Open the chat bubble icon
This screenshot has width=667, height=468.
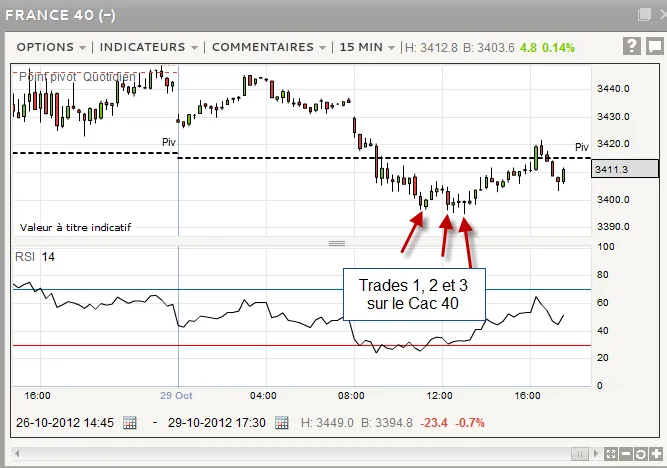coord(654,46)
